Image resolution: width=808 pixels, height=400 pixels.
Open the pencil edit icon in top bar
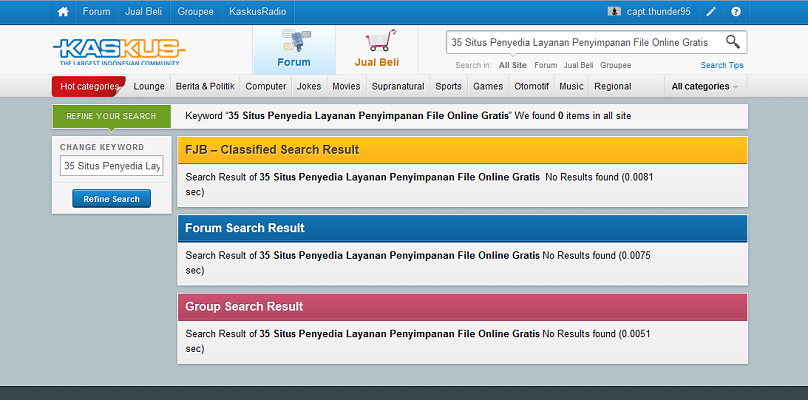711,12
